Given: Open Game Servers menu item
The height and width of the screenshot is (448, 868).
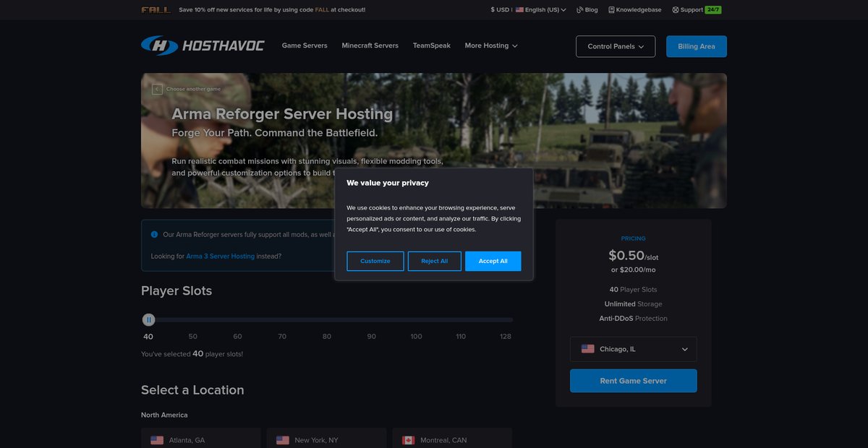Looking at the screenshot, I should (x=305, y=46).
